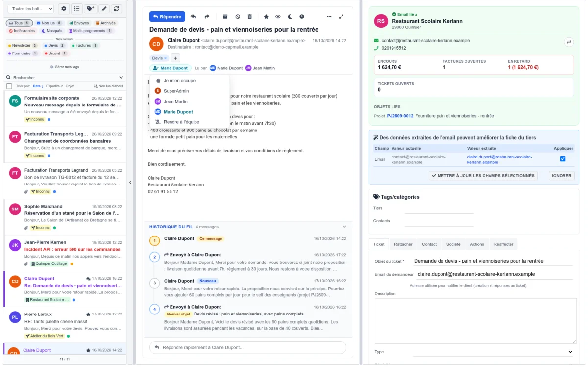Screen dimensions: 588x368
Task: Click the blue Répondre button
Action: 167,17
